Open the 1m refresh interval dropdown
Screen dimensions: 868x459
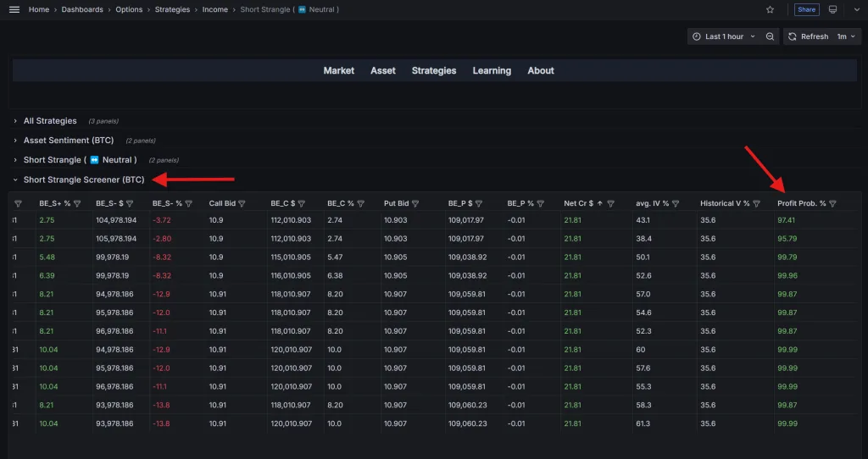click(x=846, y=36)
